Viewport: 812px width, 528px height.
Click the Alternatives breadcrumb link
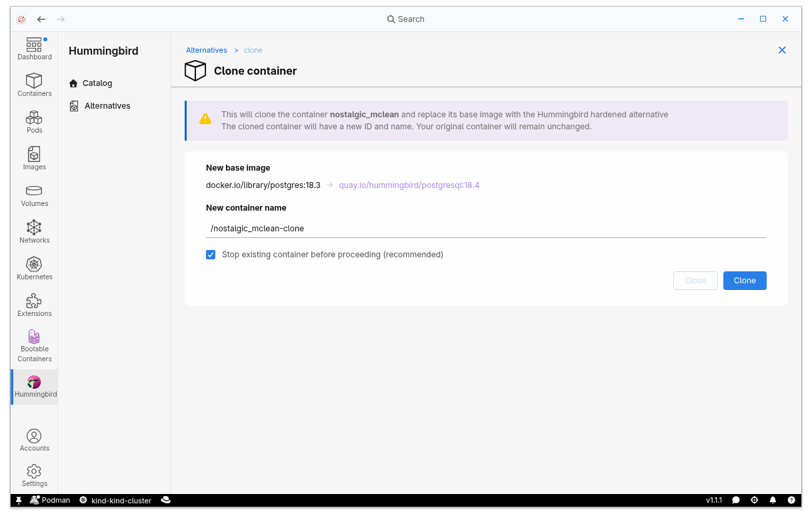tap(207, 50)
